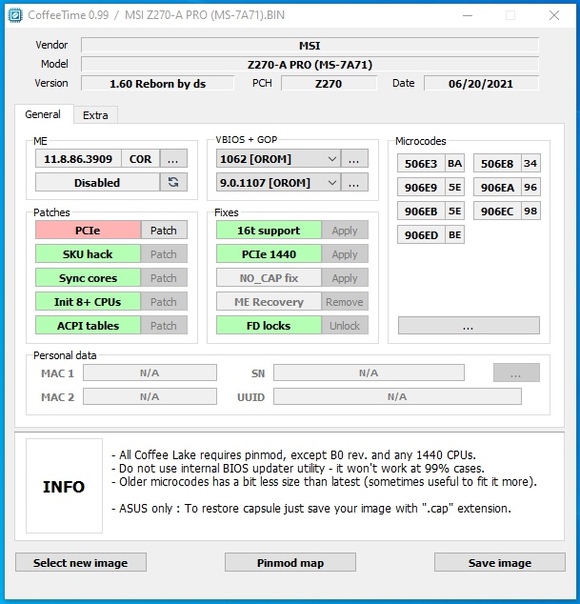Click the Save image button
This screenshot has height=604, width=580.
point(500,563)
